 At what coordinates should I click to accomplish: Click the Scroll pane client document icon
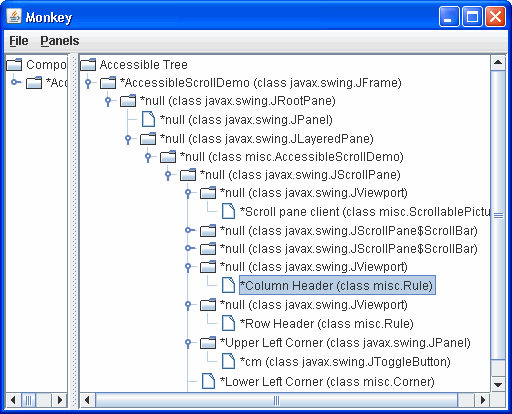pos(228,211)
